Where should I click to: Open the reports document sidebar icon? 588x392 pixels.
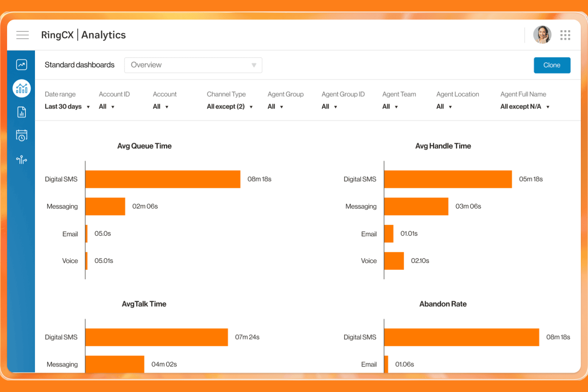point(21,112)
